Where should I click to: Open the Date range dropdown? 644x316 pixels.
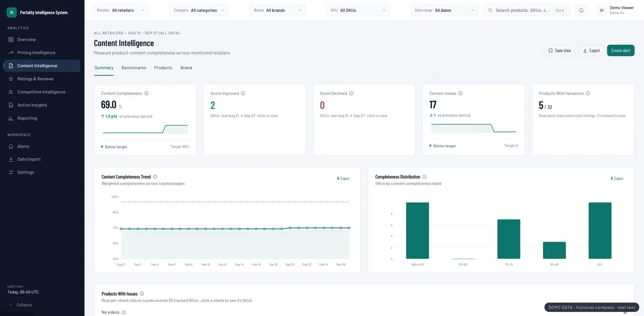click(445, 10)
